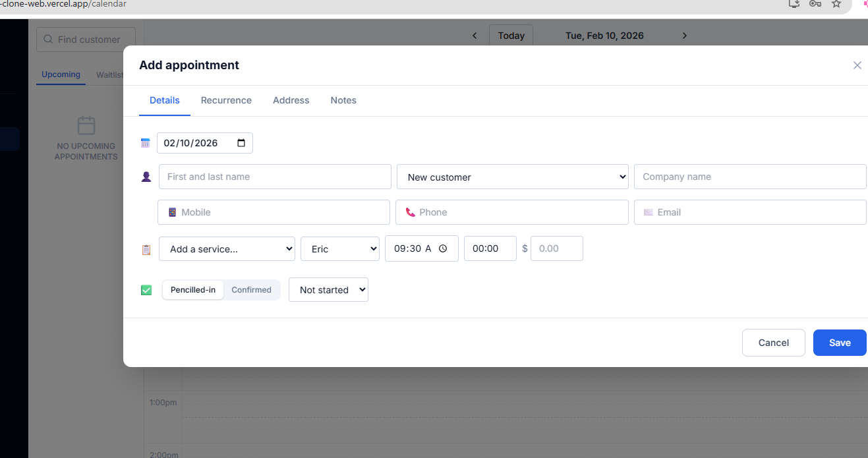Open the date picker in the date field
The image size is (868, 458).
(241, 143)
